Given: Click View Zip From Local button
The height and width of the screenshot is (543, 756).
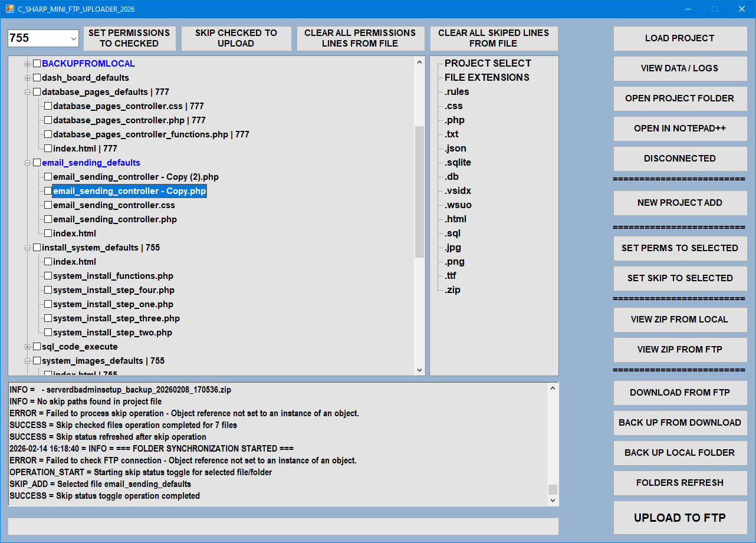Looking at the screenshot, I should click(x=680, y=320).
